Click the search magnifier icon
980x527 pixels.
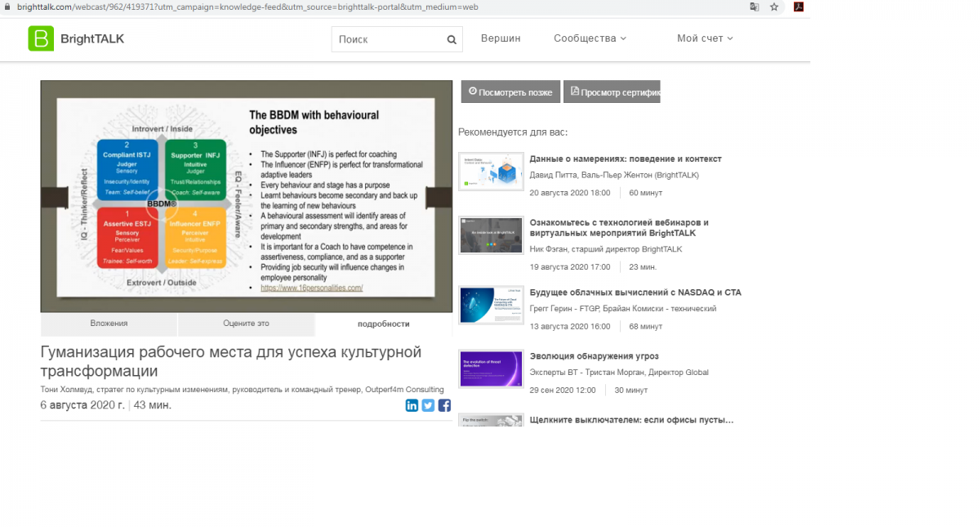452,39
